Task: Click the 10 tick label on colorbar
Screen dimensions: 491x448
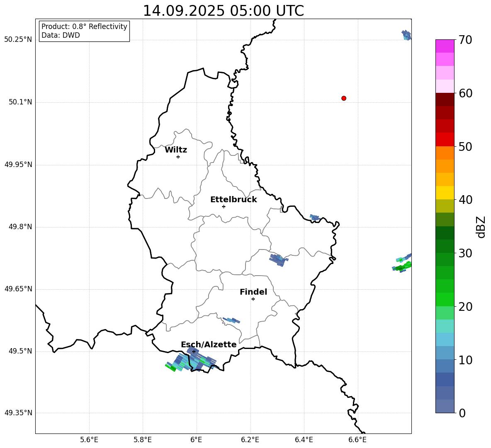Action: [465, 360]
